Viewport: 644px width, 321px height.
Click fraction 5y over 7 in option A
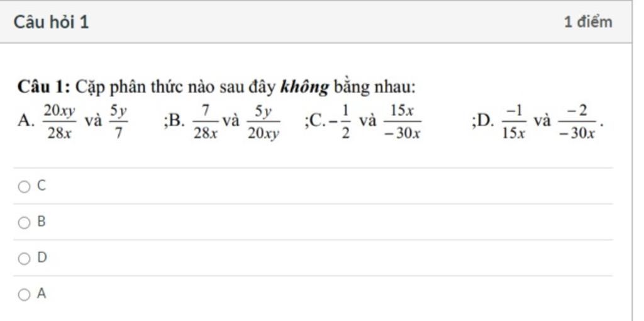pyautogui.click(x=118, y=121)
